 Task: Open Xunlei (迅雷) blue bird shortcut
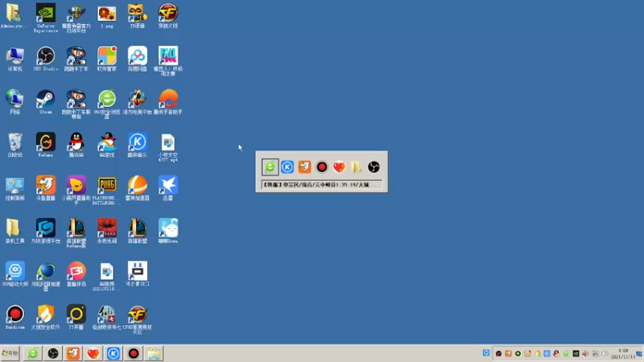[x=168, y=187]
